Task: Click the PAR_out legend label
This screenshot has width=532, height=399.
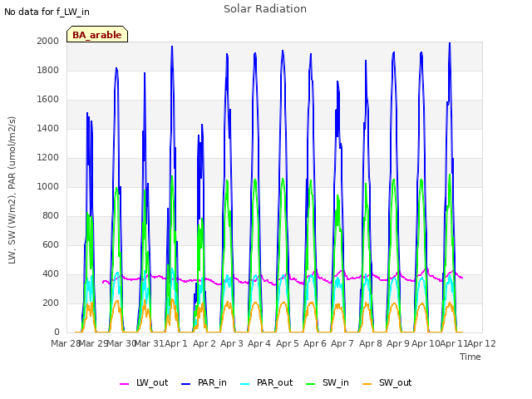Action: 275,382
